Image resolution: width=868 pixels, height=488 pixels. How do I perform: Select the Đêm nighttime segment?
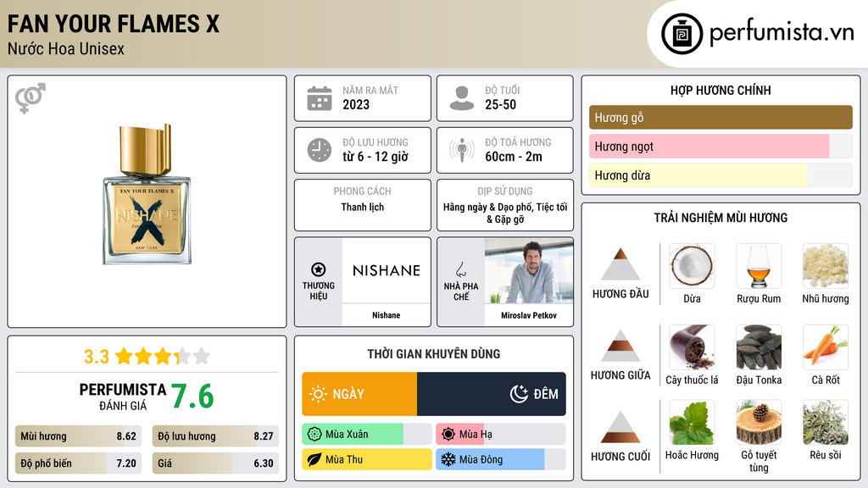coord(492,394)
